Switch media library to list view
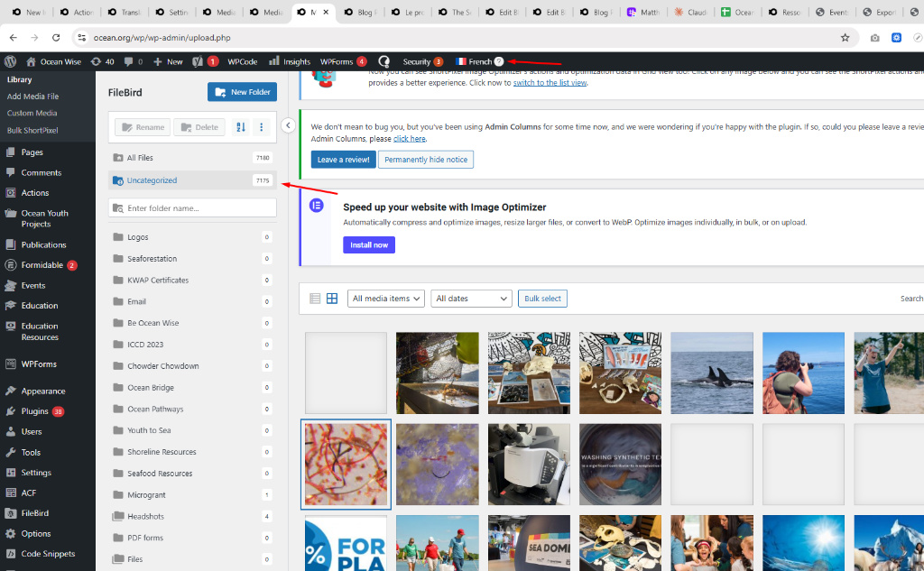924x571 pixels. tap(315, 299)
